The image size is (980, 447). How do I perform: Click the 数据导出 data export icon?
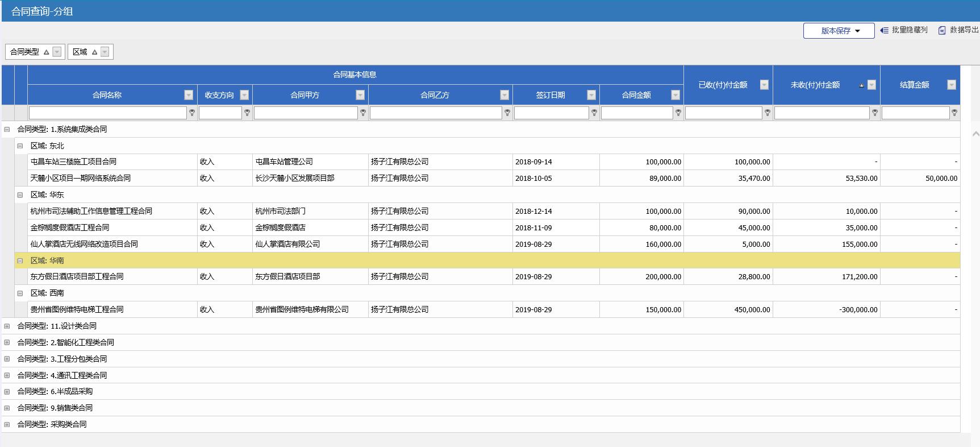pos(942,30)
